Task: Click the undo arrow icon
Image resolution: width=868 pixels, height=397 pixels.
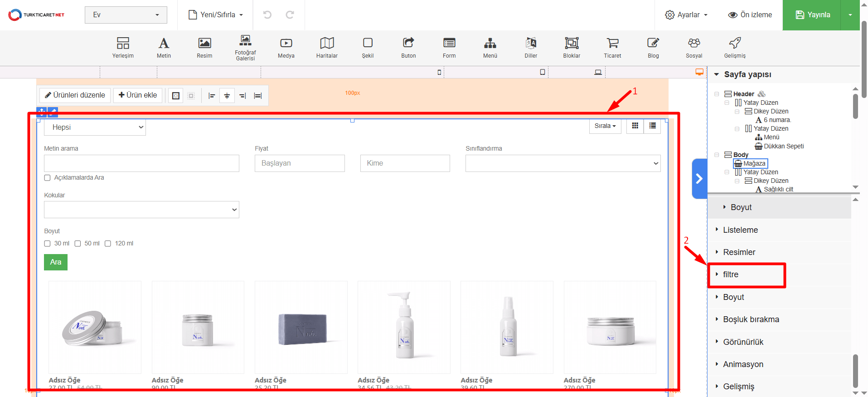Action: pos(267,15)
